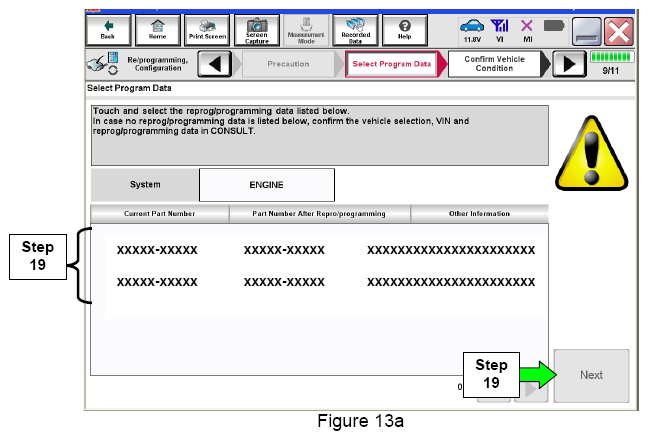This screenshot has height=440, width=648.
Task: Select the Select Program Data step
Action: click(391, 65)
